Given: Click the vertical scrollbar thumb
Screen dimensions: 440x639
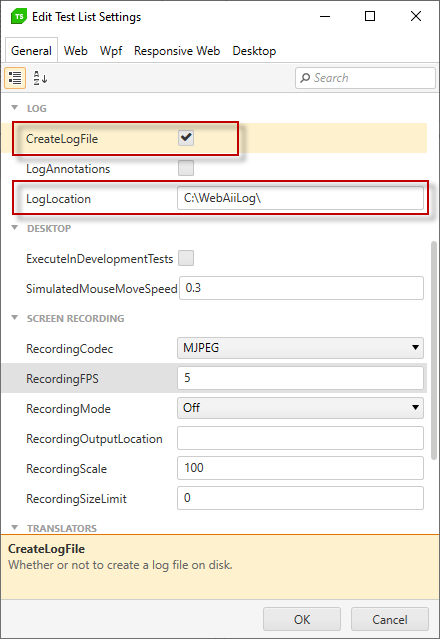Looking at the screenshot, I should pyautogui.click(x=434, y=350).
